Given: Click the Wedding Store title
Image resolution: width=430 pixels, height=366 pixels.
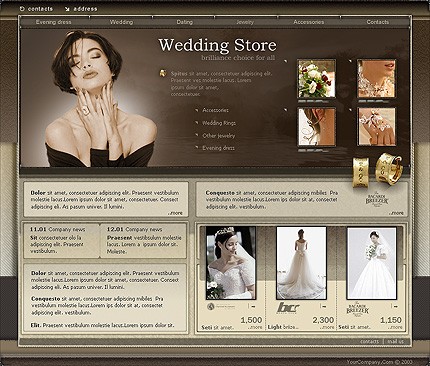Looking at the screenshot, I should 217,45.
